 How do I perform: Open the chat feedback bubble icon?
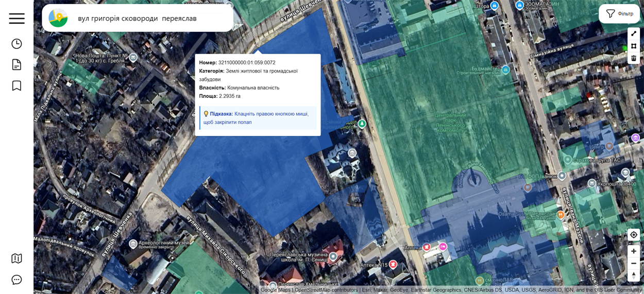[16, 280]
